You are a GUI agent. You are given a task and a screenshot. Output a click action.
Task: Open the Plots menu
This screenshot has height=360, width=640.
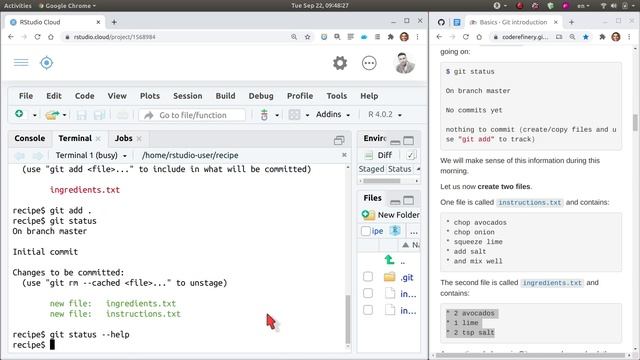pos(150,96)
